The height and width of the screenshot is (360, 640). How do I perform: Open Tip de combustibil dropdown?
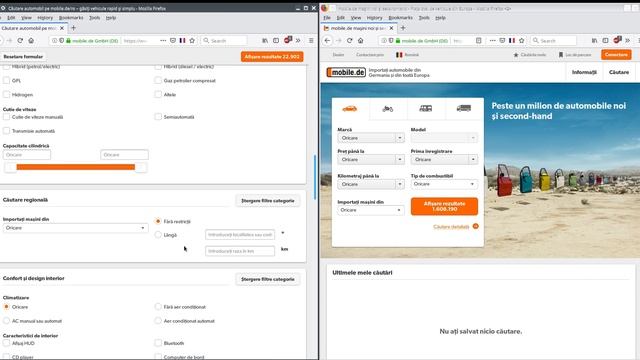pos(444,184)
